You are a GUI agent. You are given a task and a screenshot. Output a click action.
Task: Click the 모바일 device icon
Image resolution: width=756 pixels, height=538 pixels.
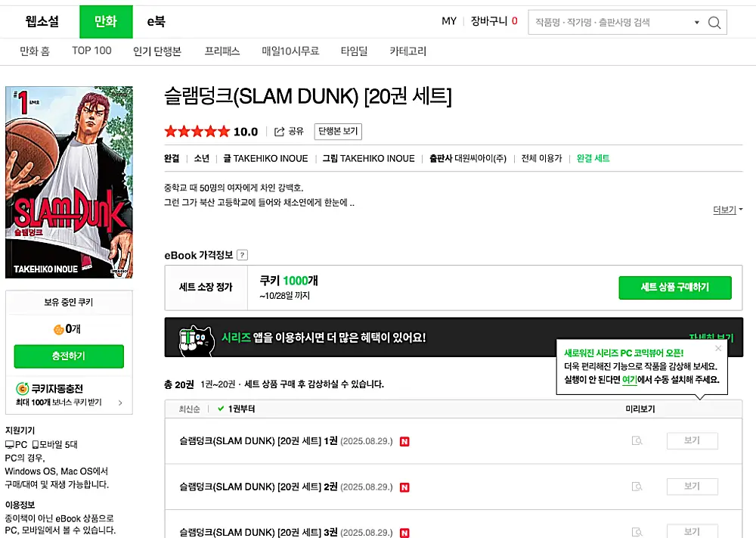click(36, 444)
